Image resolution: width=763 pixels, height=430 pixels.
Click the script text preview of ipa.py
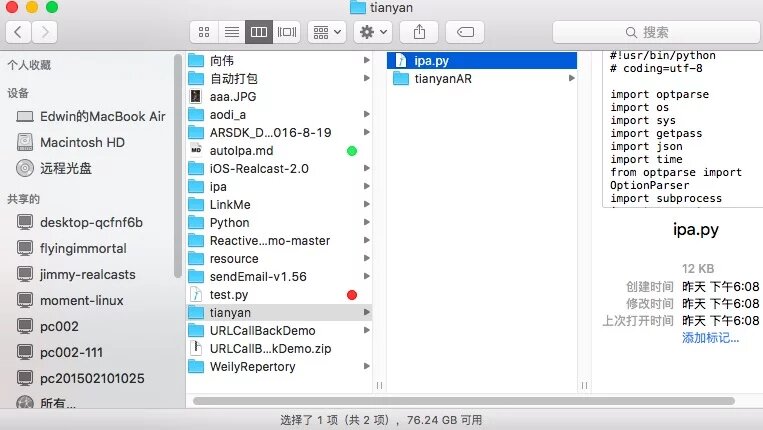coord(682,129)
